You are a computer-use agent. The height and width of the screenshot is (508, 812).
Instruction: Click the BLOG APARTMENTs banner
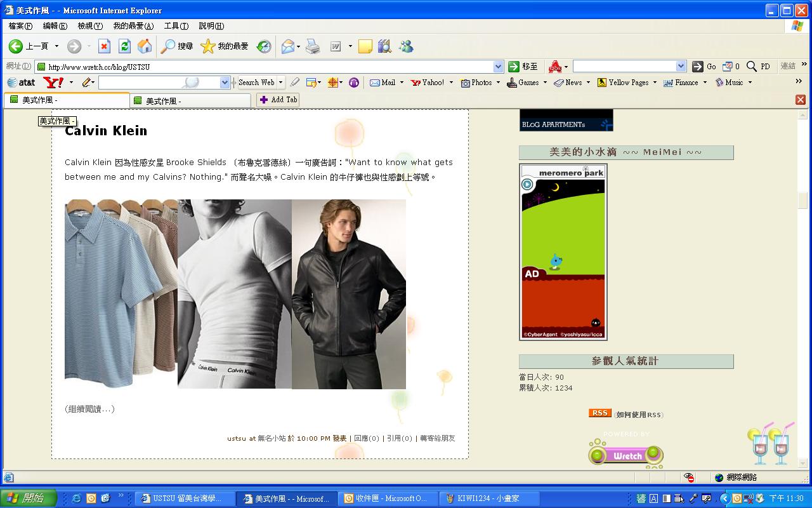(x=566, y=120)
